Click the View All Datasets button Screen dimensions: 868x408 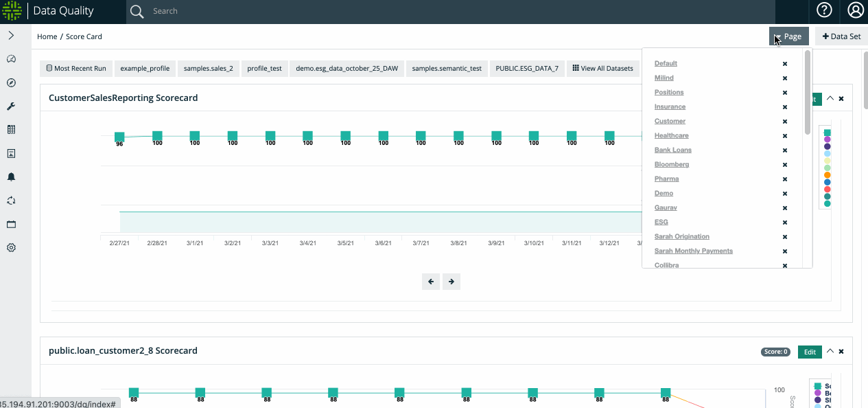click(x=603, y=69)
